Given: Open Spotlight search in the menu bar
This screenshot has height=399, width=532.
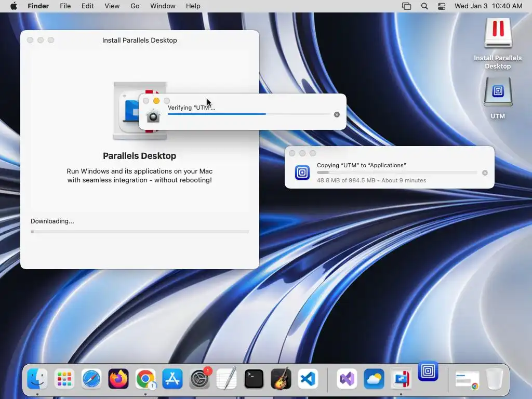Looking at the screenshot, I should 424,6.
